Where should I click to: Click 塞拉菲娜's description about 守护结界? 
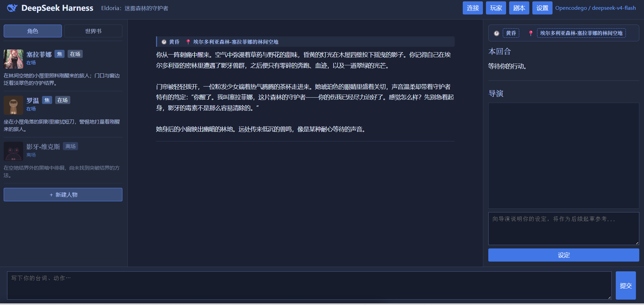point(62,79)
